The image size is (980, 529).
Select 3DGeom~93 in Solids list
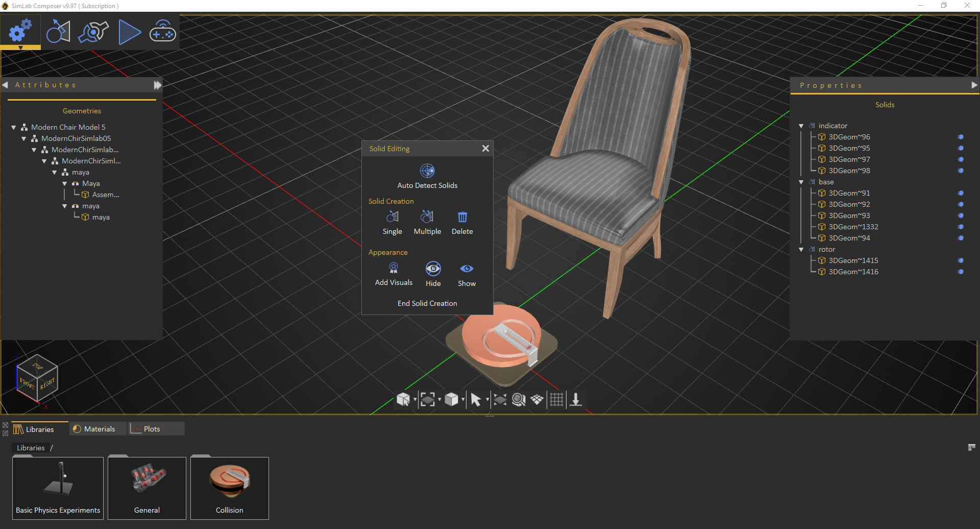click(849, 215)
